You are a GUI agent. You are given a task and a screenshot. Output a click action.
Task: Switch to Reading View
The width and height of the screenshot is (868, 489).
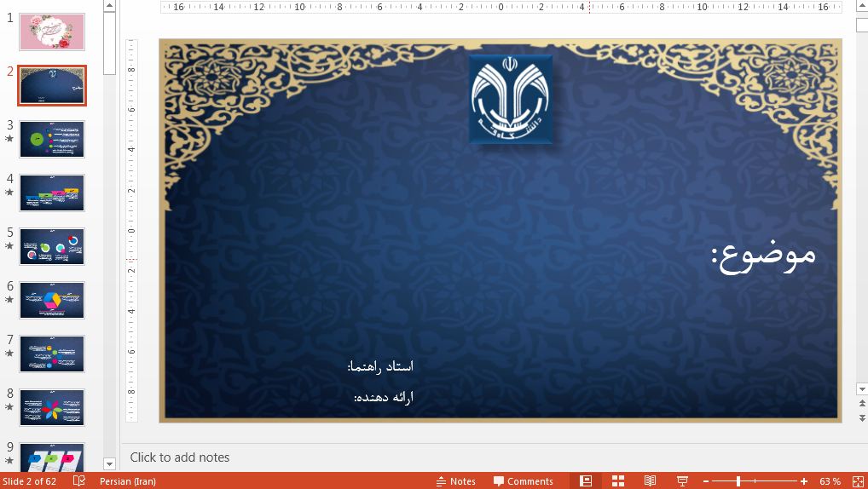tap(650, 481)
